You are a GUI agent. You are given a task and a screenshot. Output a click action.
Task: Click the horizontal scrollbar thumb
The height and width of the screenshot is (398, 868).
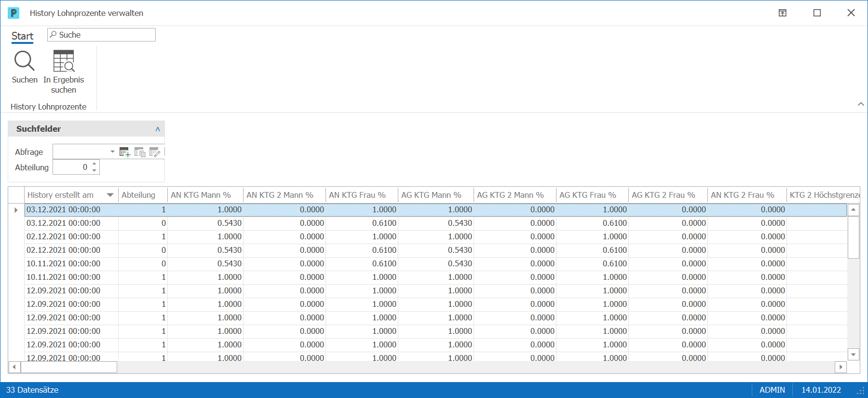[69, 367]
